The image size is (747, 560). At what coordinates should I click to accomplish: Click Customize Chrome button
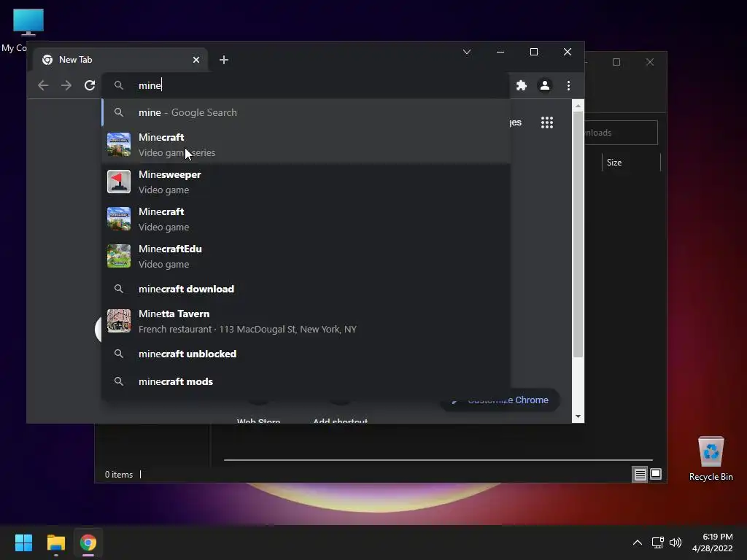pyautogui.click(x=500, y=400)
